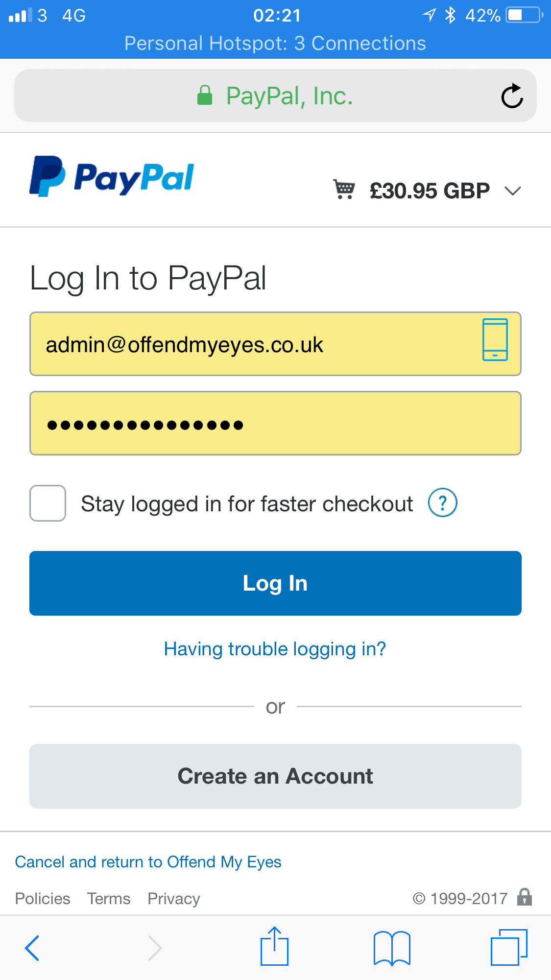Click the Log In button

[x=275, y=583]
